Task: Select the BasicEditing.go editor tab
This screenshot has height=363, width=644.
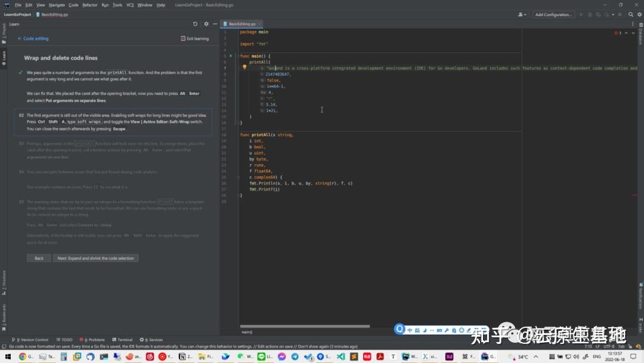Action: point(241,24)
